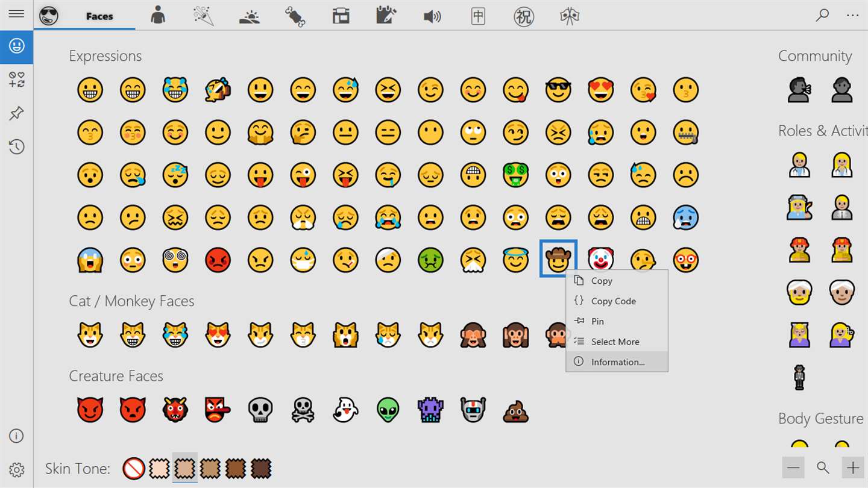This screenshot has width=868, height=488.
Task: Switch to the People category tab
Action: click(x=158, y=15)
